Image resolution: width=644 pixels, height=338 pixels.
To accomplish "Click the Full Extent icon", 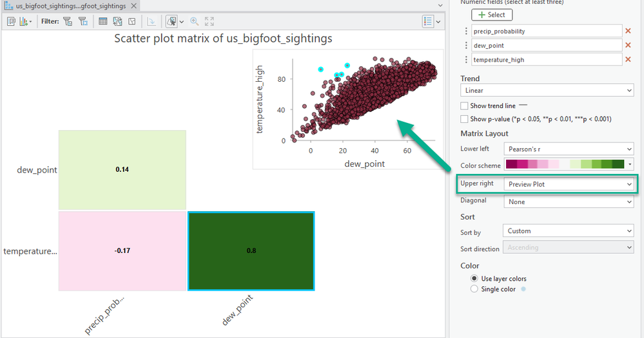I will 210,21.
